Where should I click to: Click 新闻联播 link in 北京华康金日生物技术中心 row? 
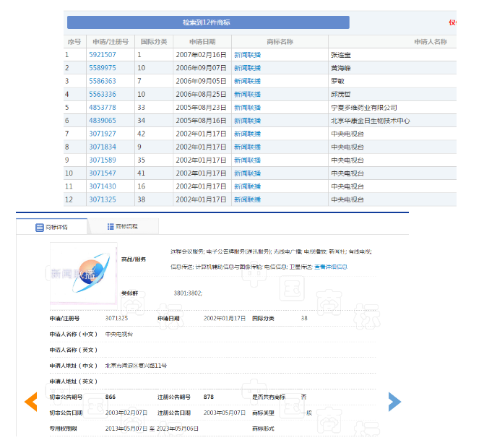pyautogui.click(x=247, y=121)
